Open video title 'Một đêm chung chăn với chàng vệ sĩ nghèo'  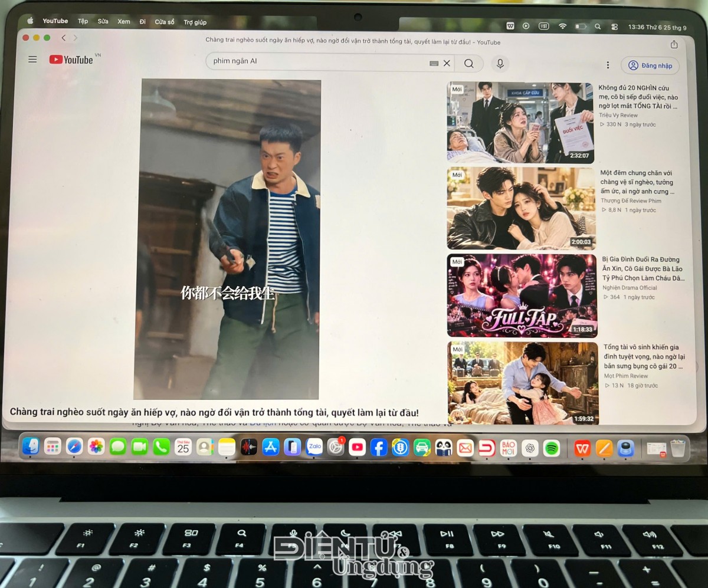tap(638, 182)
